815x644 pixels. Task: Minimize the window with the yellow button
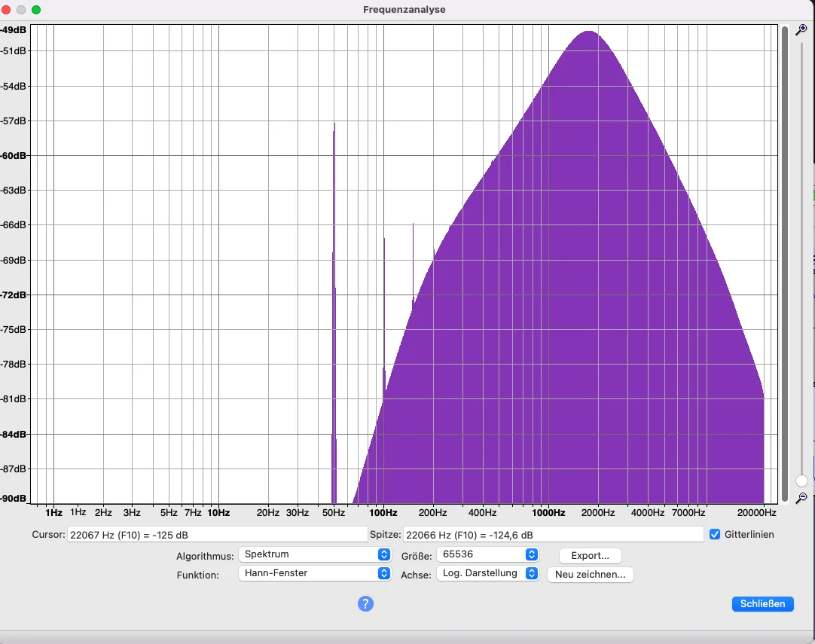pos(21,10)
